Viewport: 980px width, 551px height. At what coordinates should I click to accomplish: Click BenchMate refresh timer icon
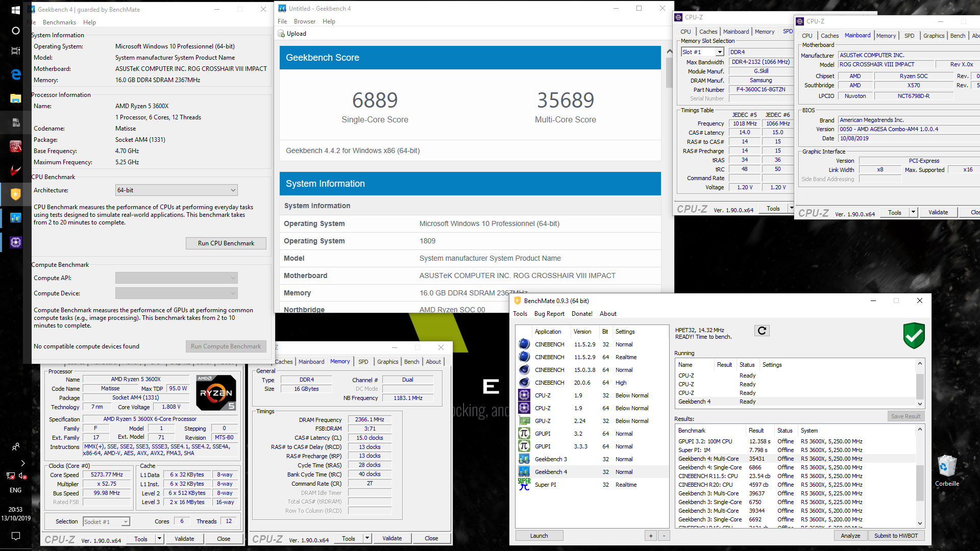click(x=762, y=331)
